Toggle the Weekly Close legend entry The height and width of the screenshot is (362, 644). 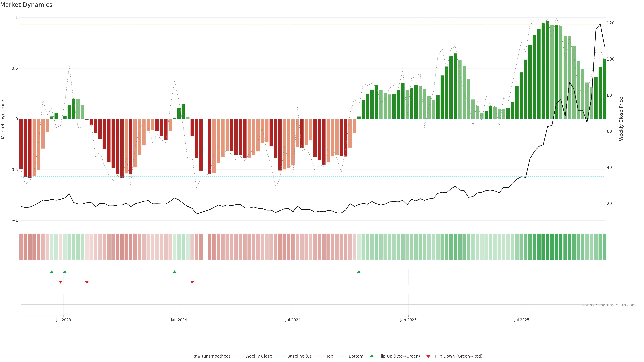258,356
